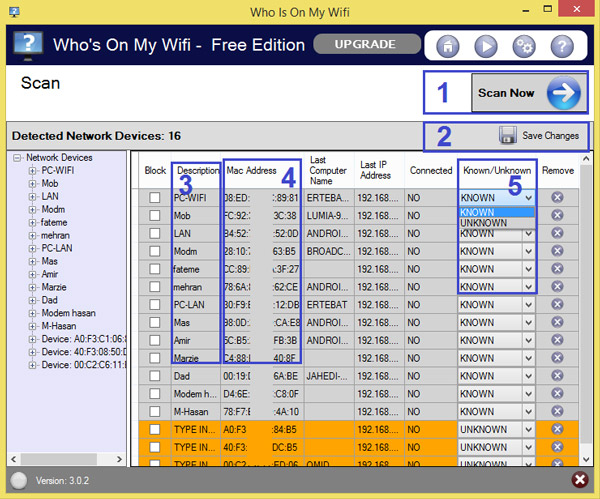The height and width of the screenshot is (499, 600).
Task: Click the TYPE IN... description of A0:F3 row
Action: tap(195, 429)
